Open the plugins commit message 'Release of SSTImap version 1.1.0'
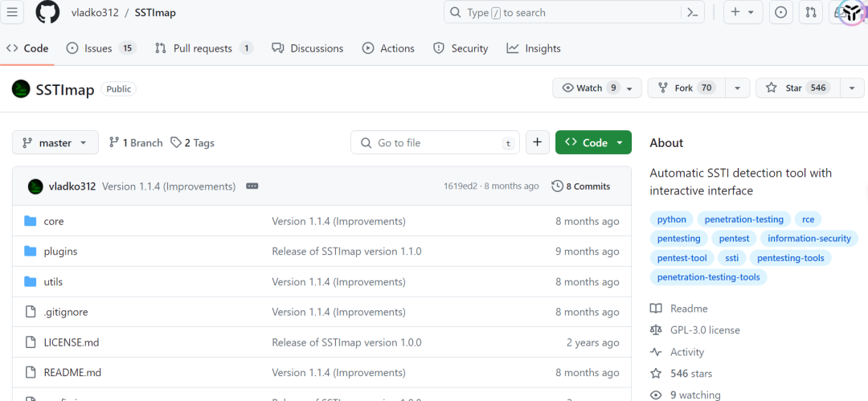Viewport: 868px width, 401px height. click(x=346, y=252)
